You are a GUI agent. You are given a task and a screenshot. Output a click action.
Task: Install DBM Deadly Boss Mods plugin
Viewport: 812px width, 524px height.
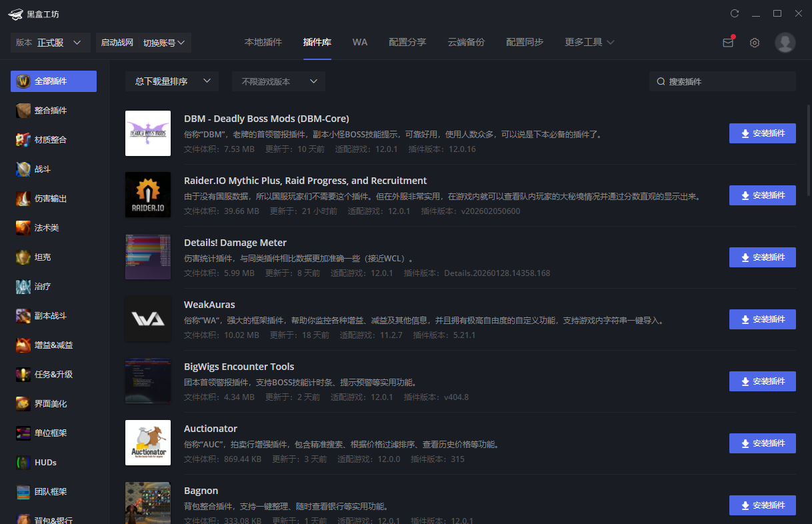pyautogui.click(x=762, y=133)
